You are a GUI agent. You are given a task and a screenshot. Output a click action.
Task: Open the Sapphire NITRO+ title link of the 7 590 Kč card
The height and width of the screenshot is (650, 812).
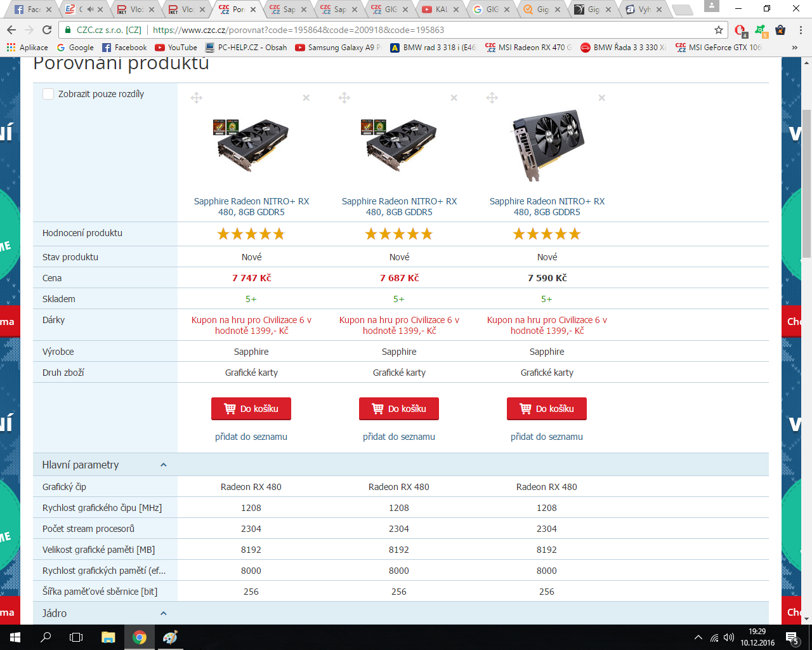[x=547, y=207]
